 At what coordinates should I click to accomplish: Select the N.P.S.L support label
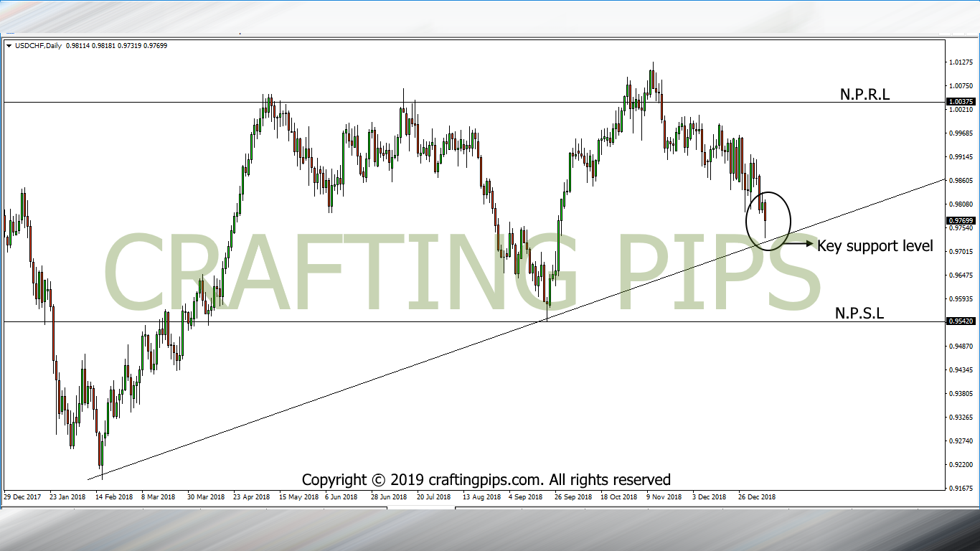859,313
